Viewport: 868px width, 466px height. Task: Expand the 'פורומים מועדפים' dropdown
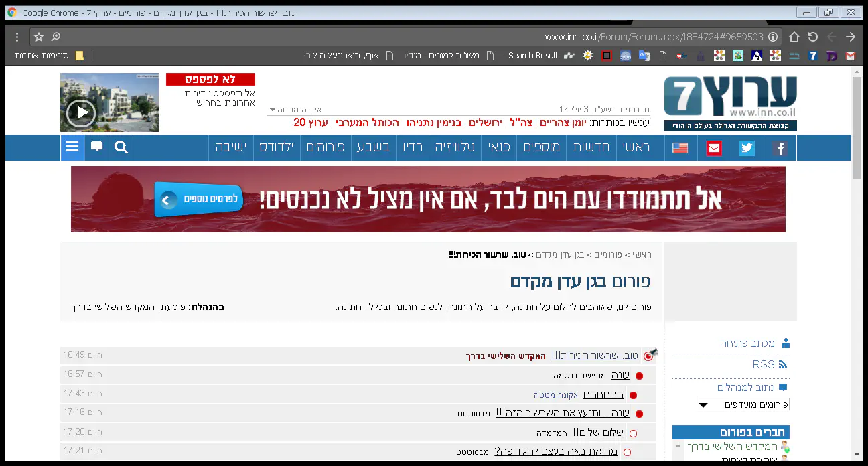coord(743,404)
